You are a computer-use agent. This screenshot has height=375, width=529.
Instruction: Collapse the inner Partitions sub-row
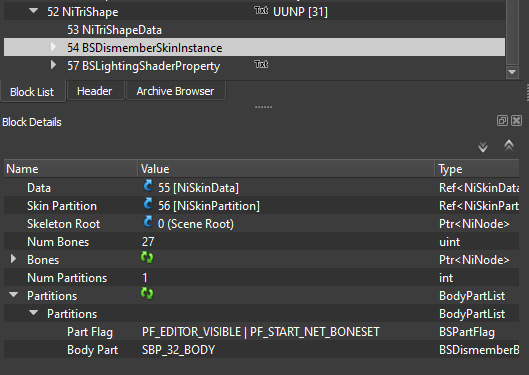[x=33, y=313]
